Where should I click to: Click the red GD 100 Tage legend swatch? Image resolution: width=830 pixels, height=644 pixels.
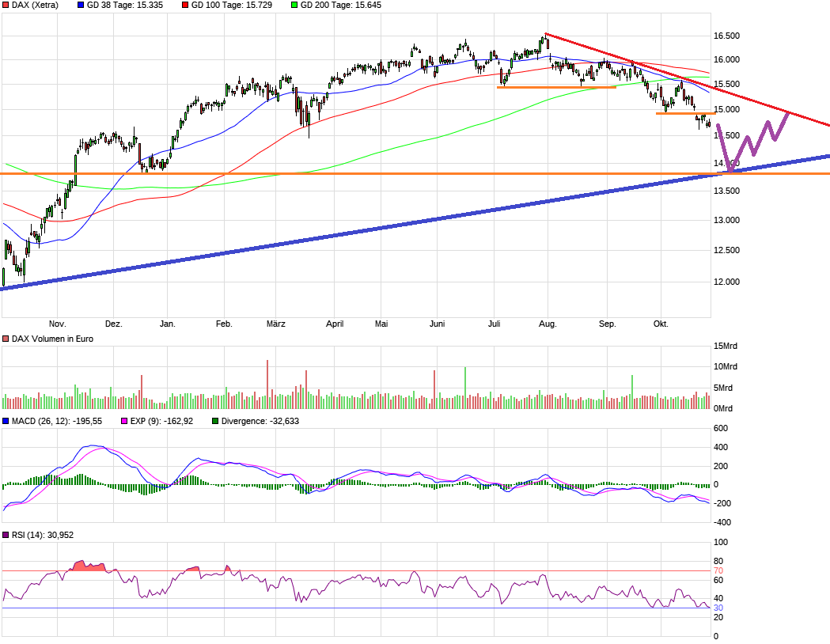click(184, 5)
